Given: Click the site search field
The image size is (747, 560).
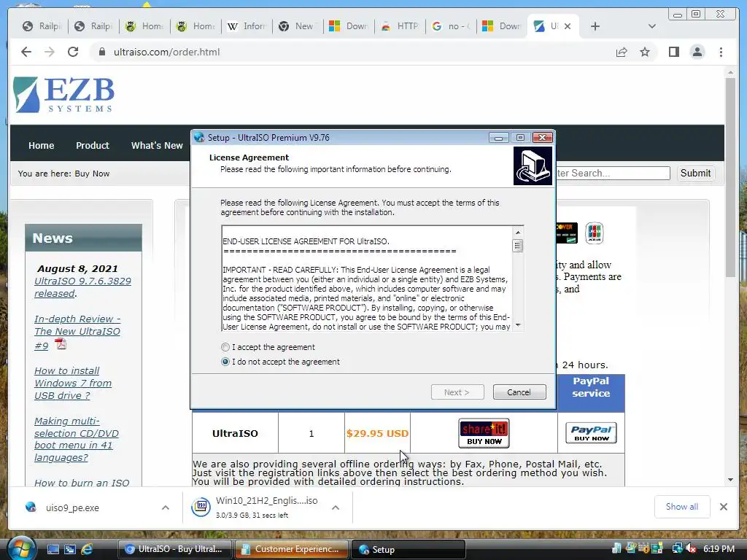Looking at the screenshot, I should [612, 173].
